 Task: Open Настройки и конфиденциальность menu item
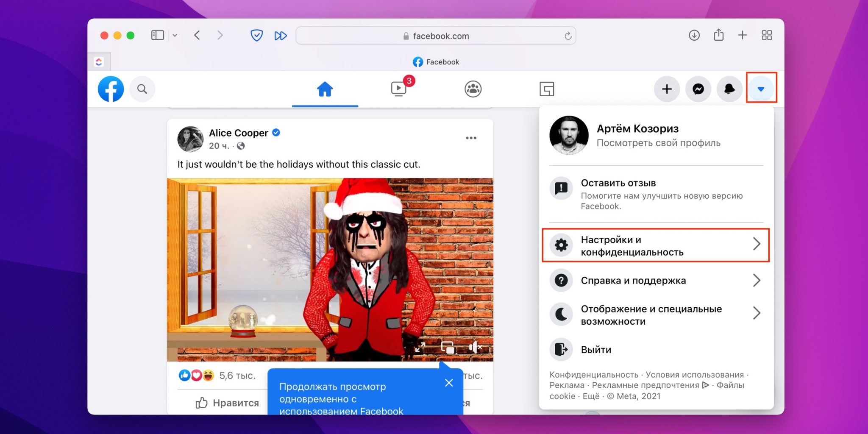[x=656, y=245]
